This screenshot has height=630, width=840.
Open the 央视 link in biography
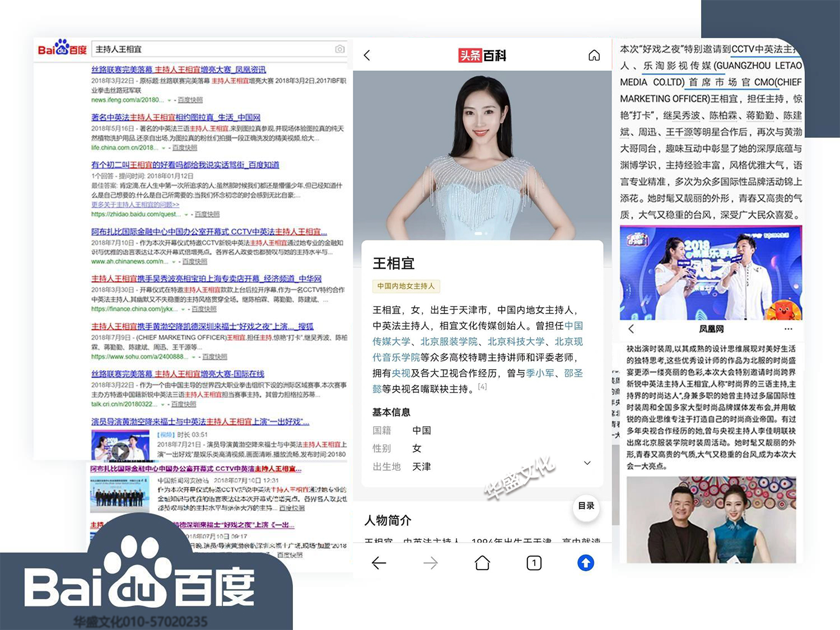click(x=401, y=373)
